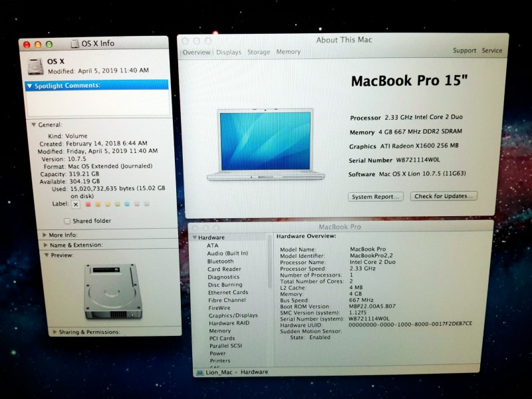Click the Capacity 319.21 GB value
The image size is (532, 399).
[x=84, y=174]
